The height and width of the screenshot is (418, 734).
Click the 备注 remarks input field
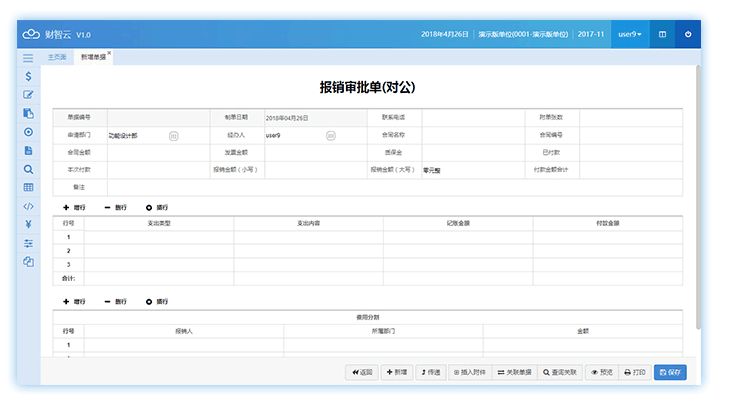[x=395, y=187]
